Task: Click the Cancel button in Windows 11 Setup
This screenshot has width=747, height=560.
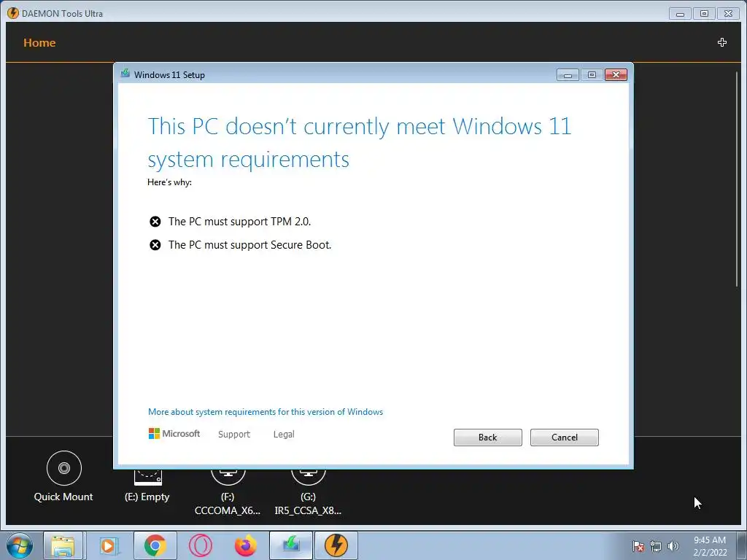Action: click(x=564, y=437)
